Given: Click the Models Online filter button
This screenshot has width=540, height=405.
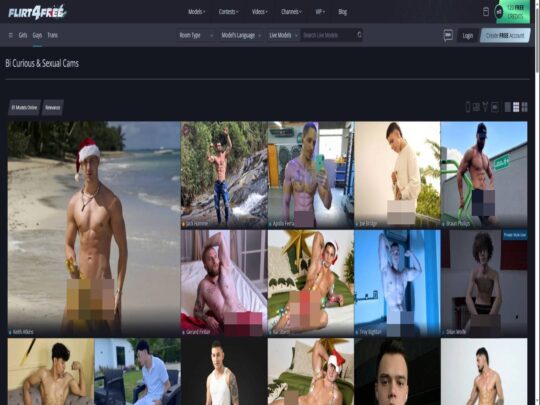Looking at the screenshot, I should 24,107.
